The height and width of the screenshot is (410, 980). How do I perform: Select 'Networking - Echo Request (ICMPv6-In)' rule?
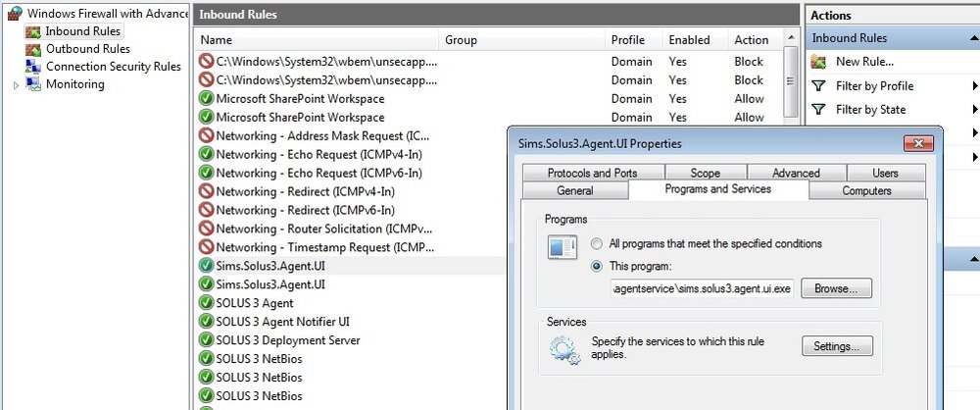(x=318, y=173)
